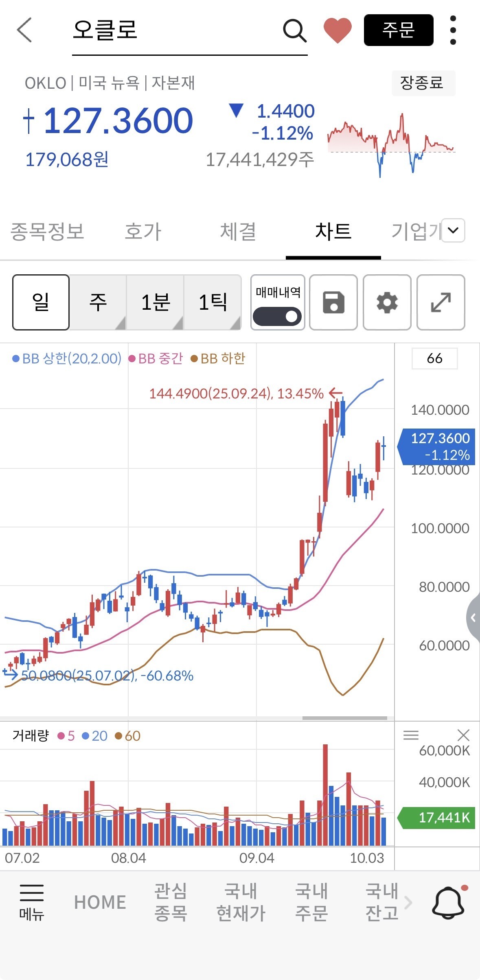This screenshot has height=980, width=480.
Task: Toggle the 매매내역 switch
Action: pos(278,316)
